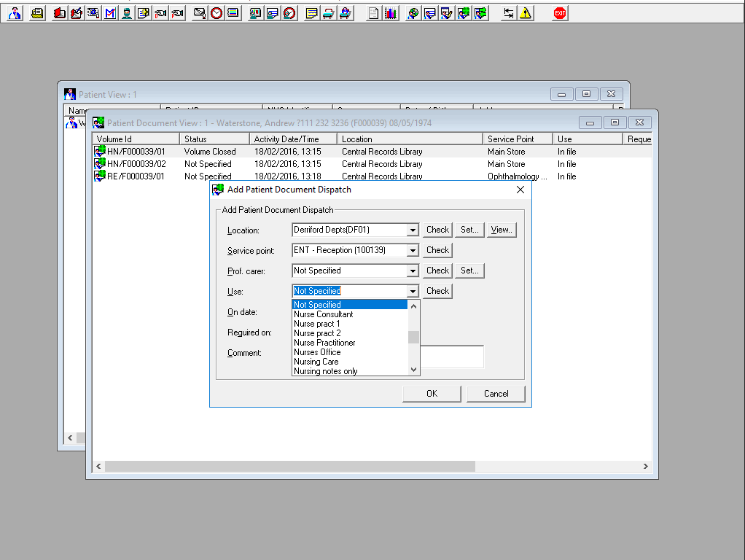Screen dimensions: 745x560
Task: Click the masked surgeon toolbar icon
Action: coord(127,13)
